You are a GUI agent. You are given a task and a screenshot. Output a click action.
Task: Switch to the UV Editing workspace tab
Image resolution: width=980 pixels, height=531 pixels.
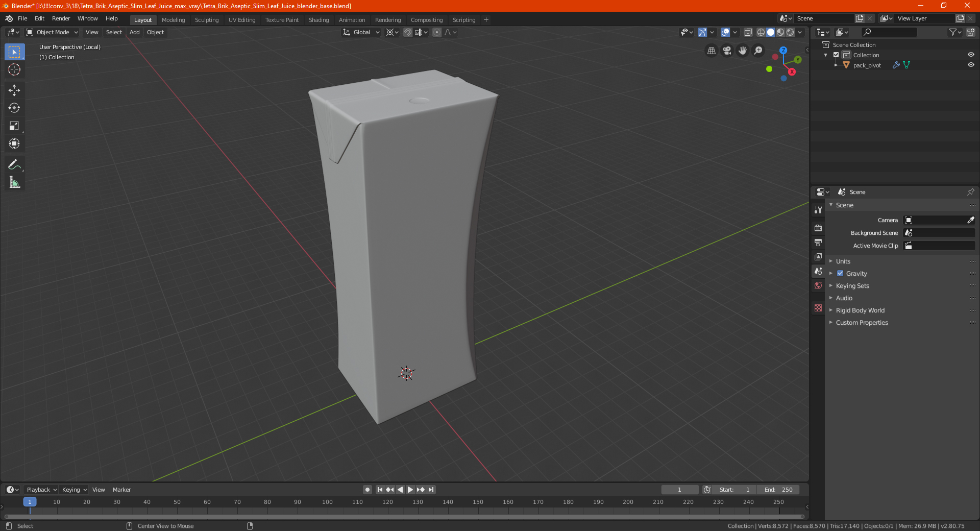242,20
